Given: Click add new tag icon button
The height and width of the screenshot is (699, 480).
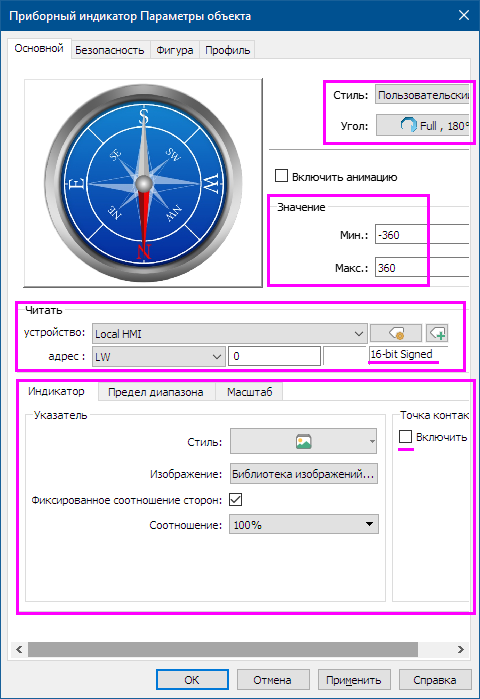Looking at the screenshot, I should [437, 333].
